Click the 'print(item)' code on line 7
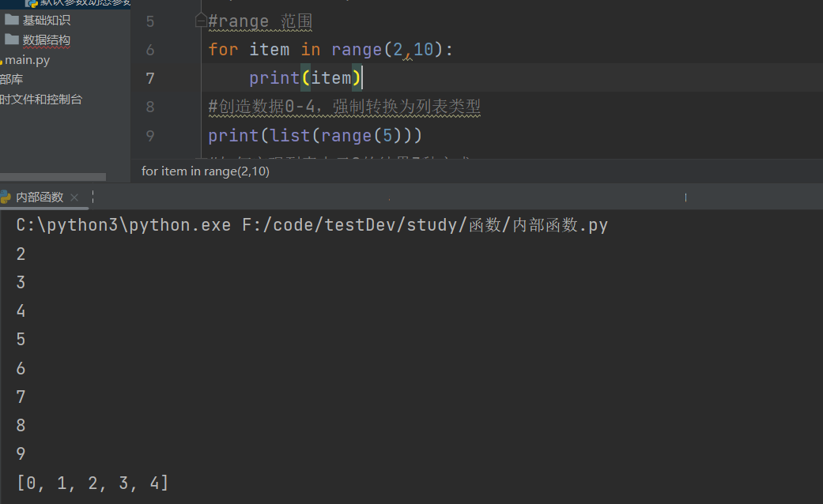 (305, 78)
